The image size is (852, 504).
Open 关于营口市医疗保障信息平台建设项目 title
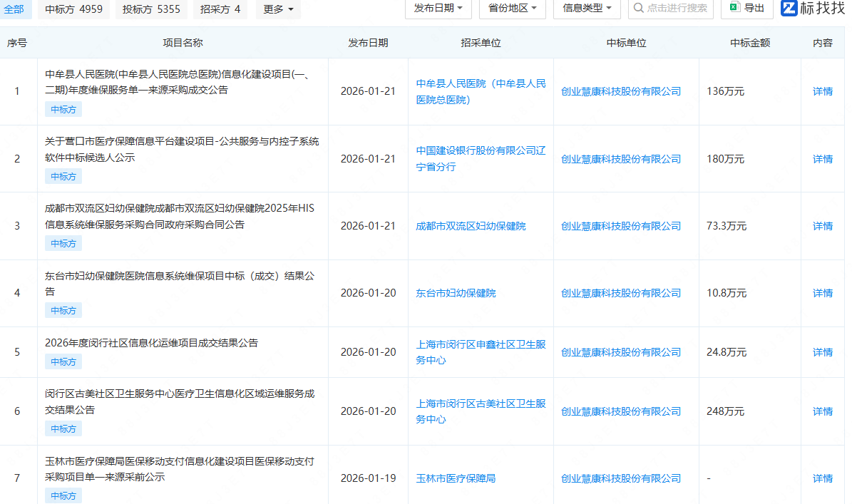pyautogui.click(x=182, y=150)
